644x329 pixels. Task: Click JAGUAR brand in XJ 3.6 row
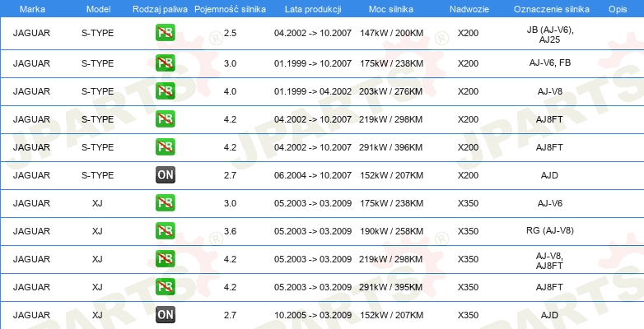[31, 231]
